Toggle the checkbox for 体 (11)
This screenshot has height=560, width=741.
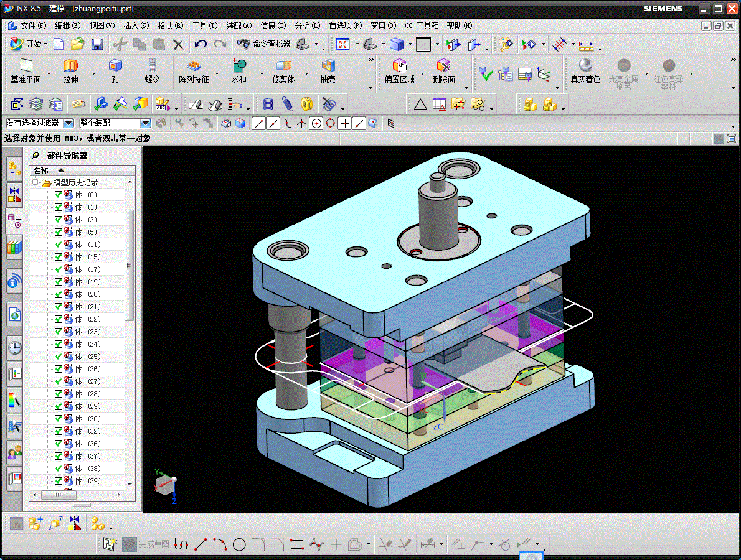pyautogui.click(x=59, y=245)
